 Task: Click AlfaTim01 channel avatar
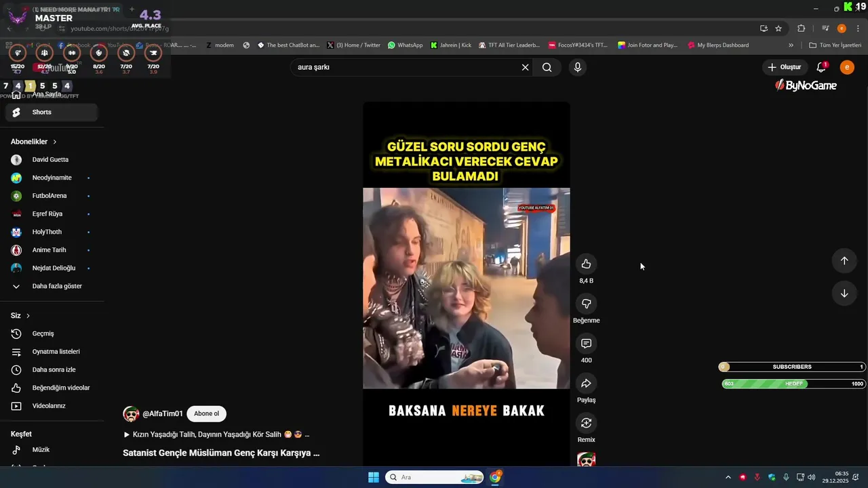(x=131, y=414)
